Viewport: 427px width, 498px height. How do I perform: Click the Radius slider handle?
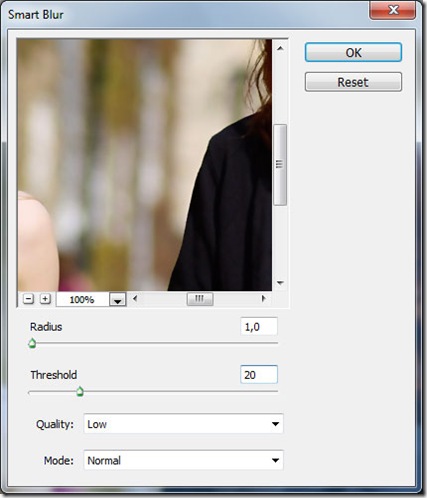coord(32,343)
